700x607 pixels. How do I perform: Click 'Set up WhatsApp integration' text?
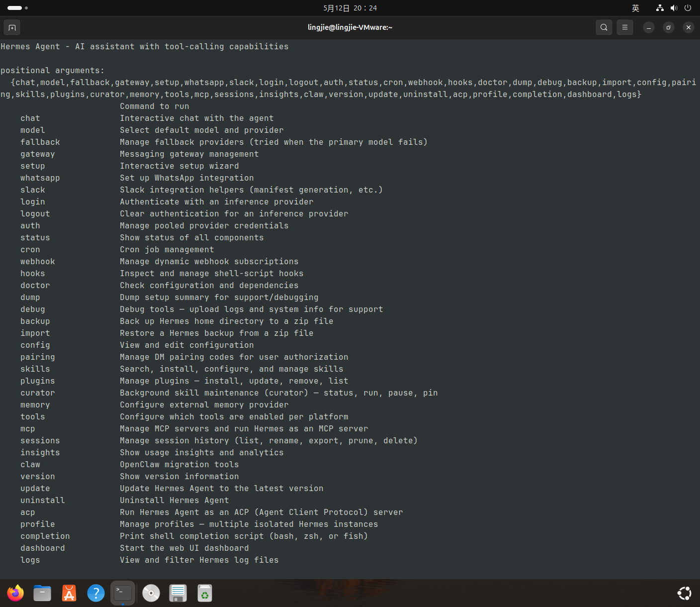[187, 178]
